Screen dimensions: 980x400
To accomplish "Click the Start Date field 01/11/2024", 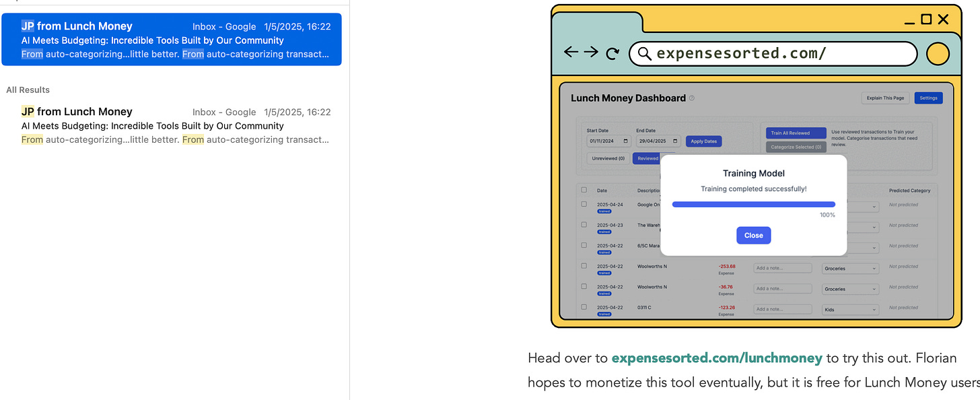I will 609,141.
